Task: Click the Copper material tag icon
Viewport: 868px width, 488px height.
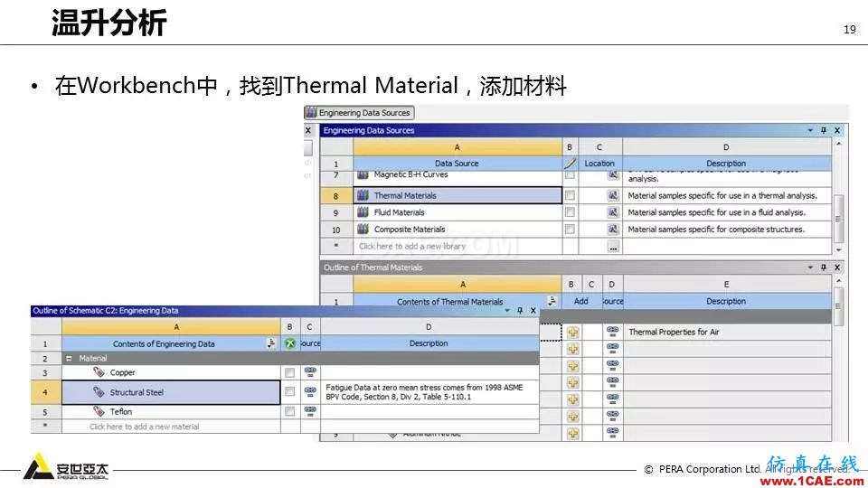Action: click(x=99, y=372)
